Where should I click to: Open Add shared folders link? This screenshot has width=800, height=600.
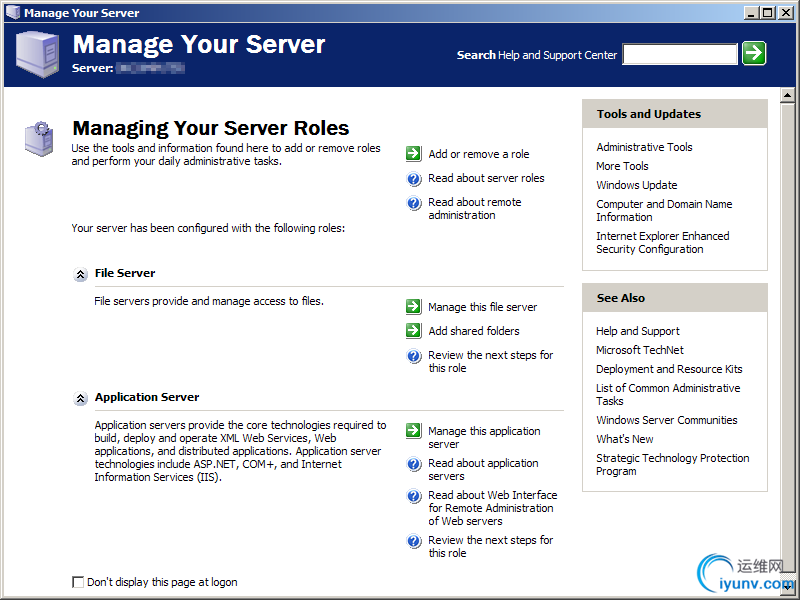[473, 331]
